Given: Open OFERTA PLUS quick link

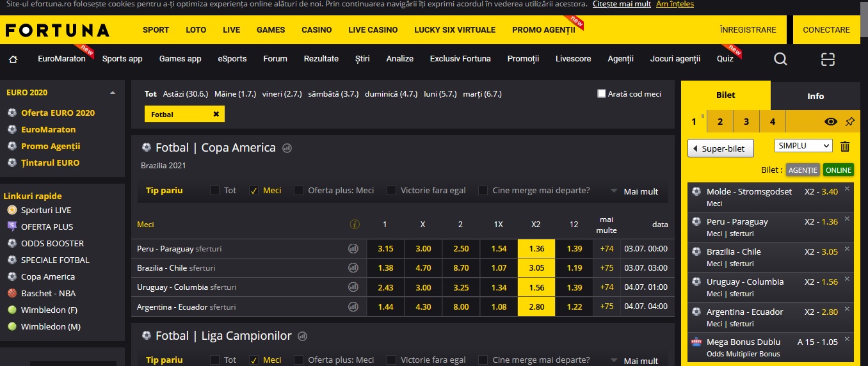Looking at the screenshot, I should tap(47, 227).
